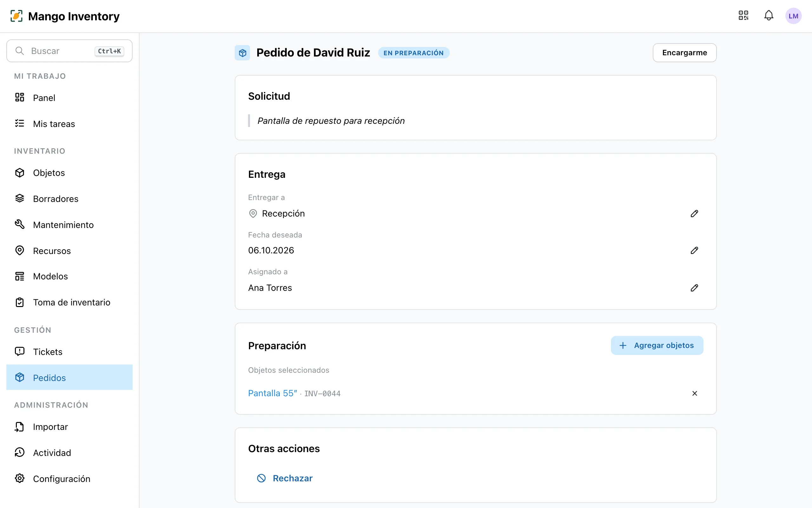Click the order package icon beside the title
The image size is (812, 508).
(242, 53)
